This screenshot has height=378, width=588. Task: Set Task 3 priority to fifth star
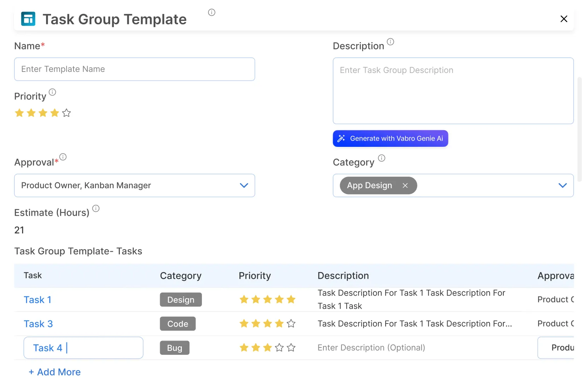coord(291,324)
